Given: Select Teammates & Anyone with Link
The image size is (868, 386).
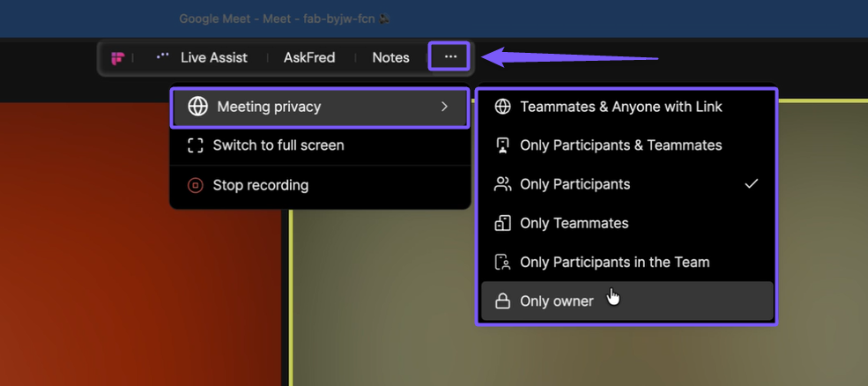Looking at the screenshot, I should tap(620, 107).
